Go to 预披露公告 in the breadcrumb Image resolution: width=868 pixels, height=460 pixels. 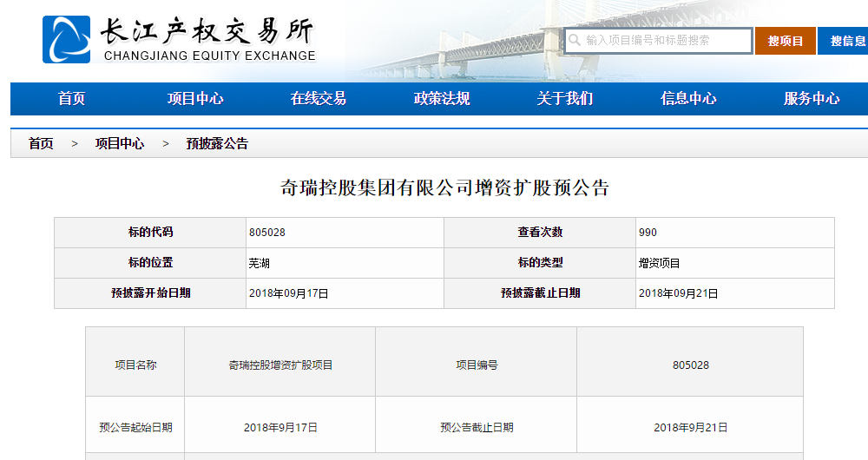[x=217, y=144]
